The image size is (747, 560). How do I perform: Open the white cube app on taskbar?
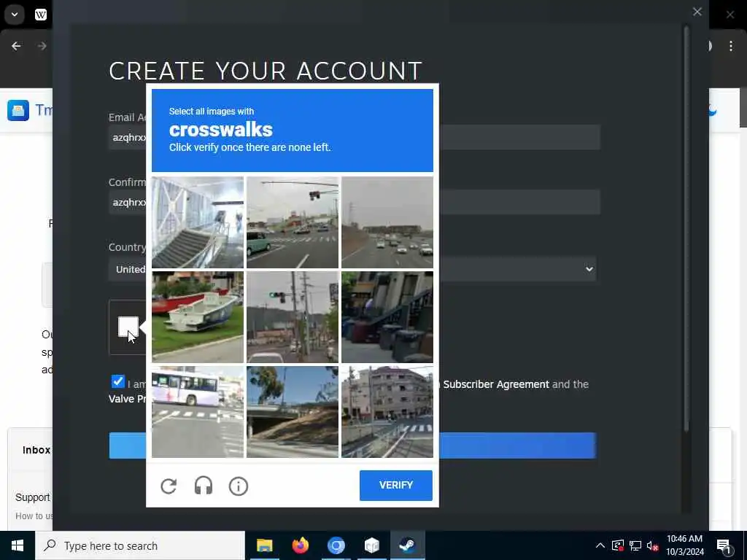coord(371,545)
